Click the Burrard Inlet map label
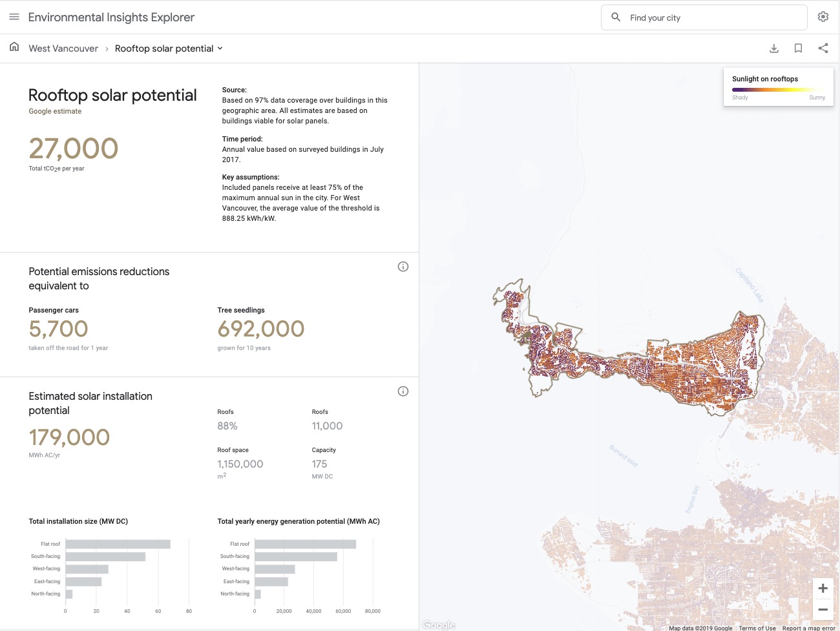Screen dimensions: 840x631 (624, 455)
